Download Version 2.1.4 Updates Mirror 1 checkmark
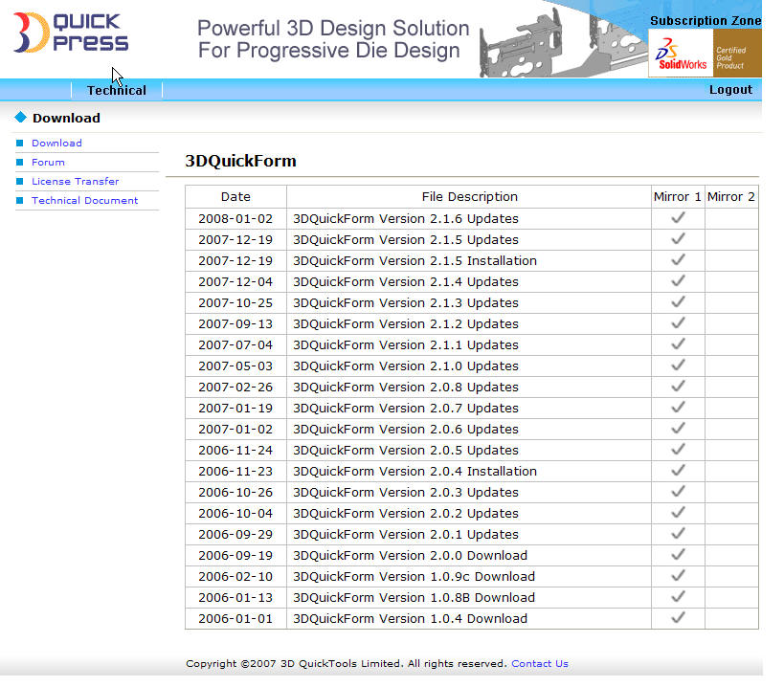The image size is (784, 687). [678, 280]
